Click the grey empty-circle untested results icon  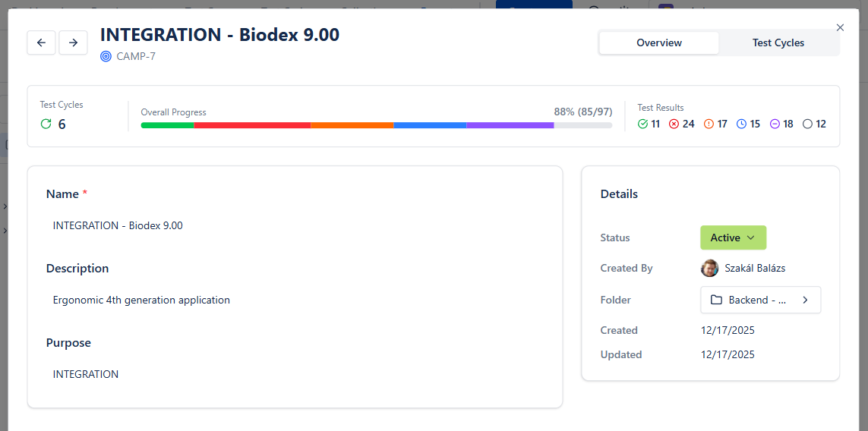(807, 124)
